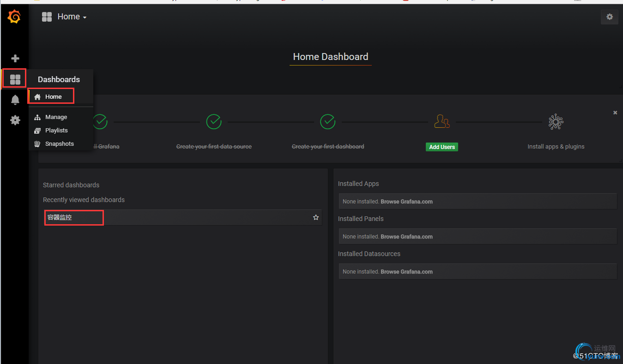623x364 pixels.
Task: Select Snapshots in the Dashboards menu
Action: click(59, 144)
